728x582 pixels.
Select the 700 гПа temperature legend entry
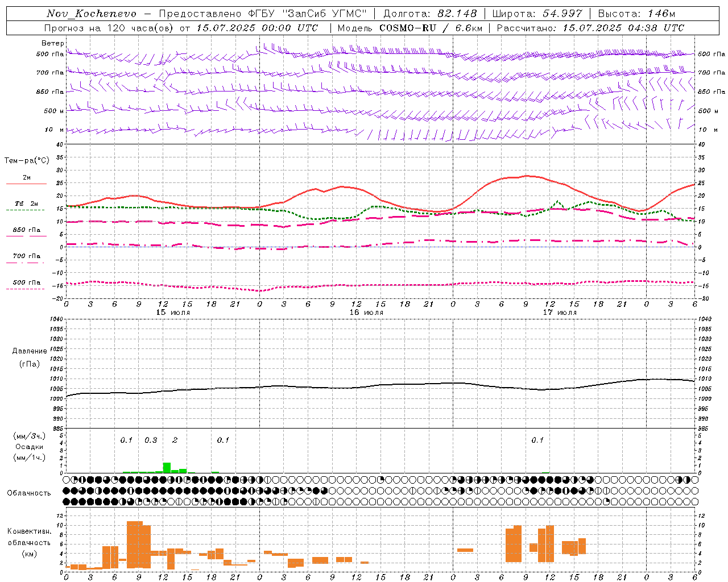pyautogui.click(x=27, y=259)
